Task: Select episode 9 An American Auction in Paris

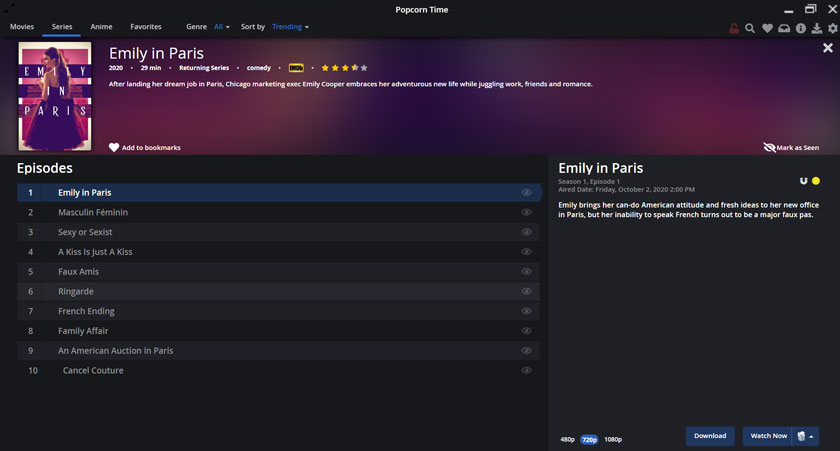Action: [279, 351]
